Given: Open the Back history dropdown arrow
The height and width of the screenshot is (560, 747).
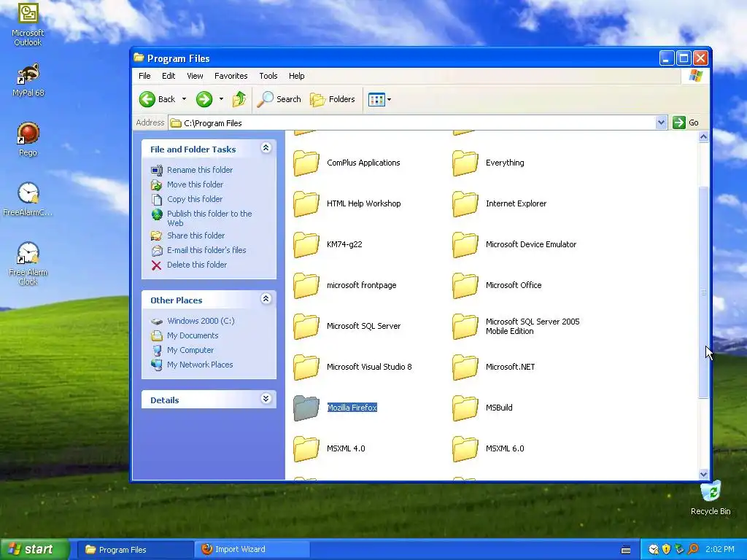Looking at the screenshot, I should tap(185, 99).
